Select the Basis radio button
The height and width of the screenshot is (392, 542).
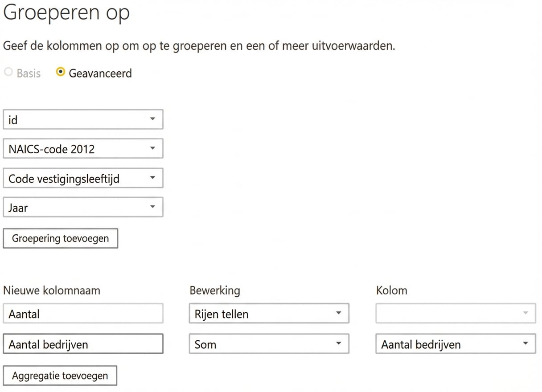8,73
